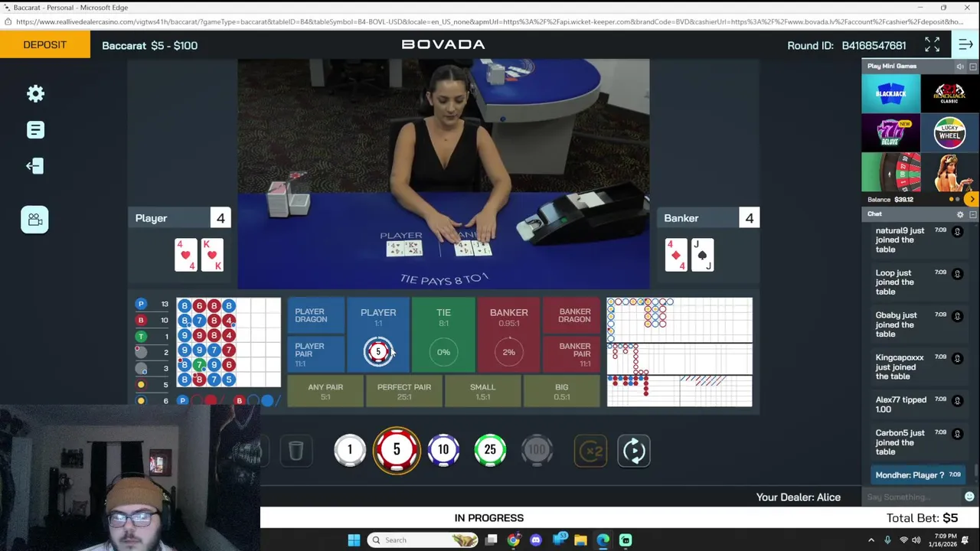Screen dimensions: 980x551
Task: Place bet on BANKER 0.95:1
Action: coord(508,335)
